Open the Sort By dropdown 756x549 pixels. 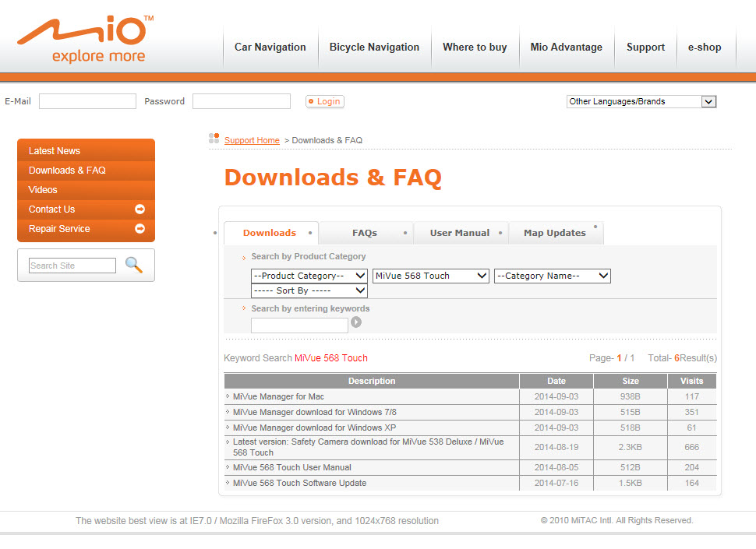pyautogui.click(x=309, y=291)
